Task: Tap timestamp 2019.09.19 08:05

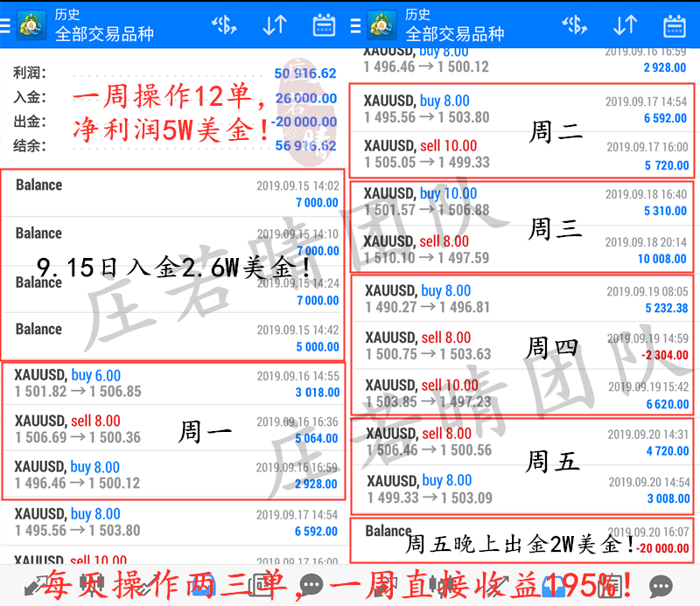Action: [x=647, y=291]
